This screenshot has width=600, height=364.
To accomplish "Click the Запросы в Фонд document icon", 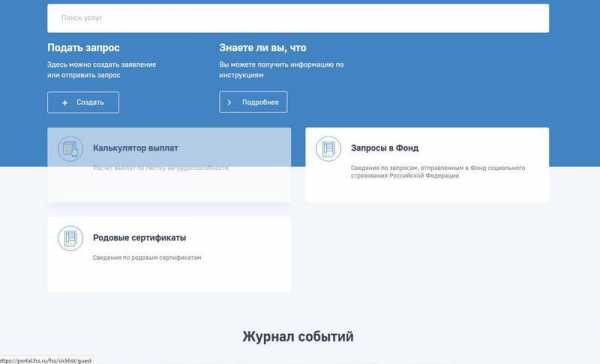I will pos(328,149).
